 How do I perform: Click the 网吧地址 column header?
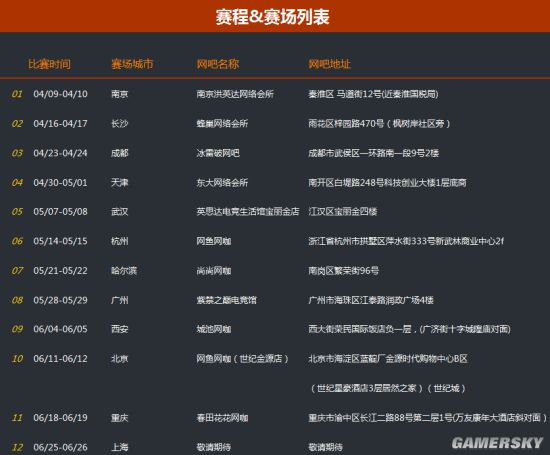click(x=329, y=64)
